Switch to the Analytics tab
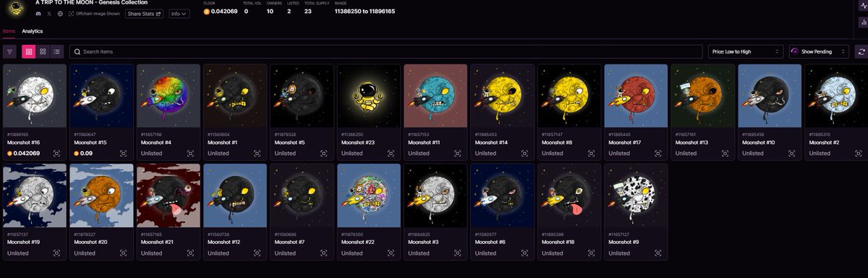 (33, 31)
